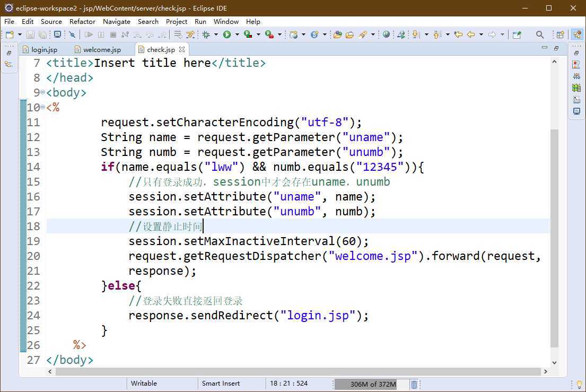Click the New file wizard icon

click(x=10, y=35)
